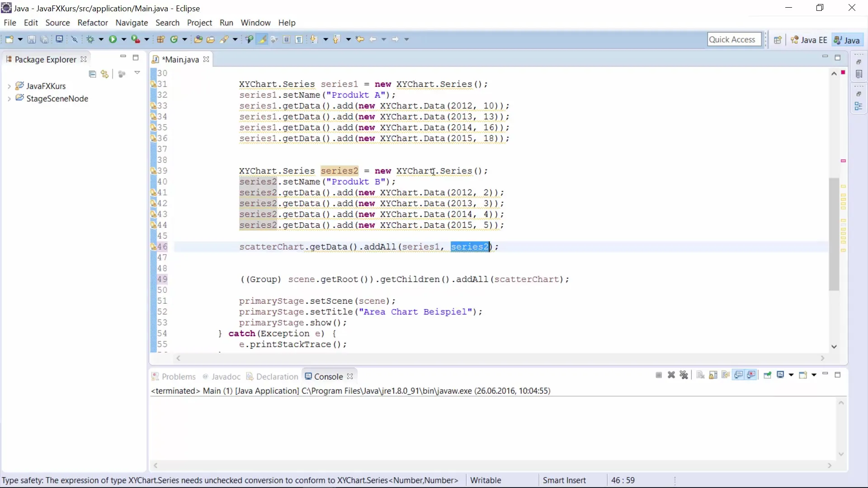Open the Refactor menu

click(x=93, y=23)
